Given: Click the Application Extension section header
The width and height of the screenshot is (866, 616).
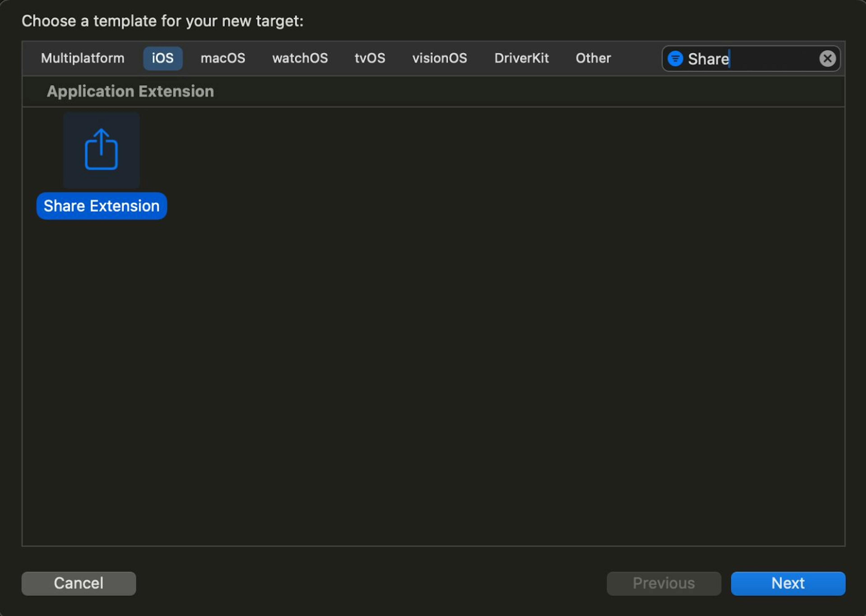Looking at the screenshot, I should click(131, 91).
